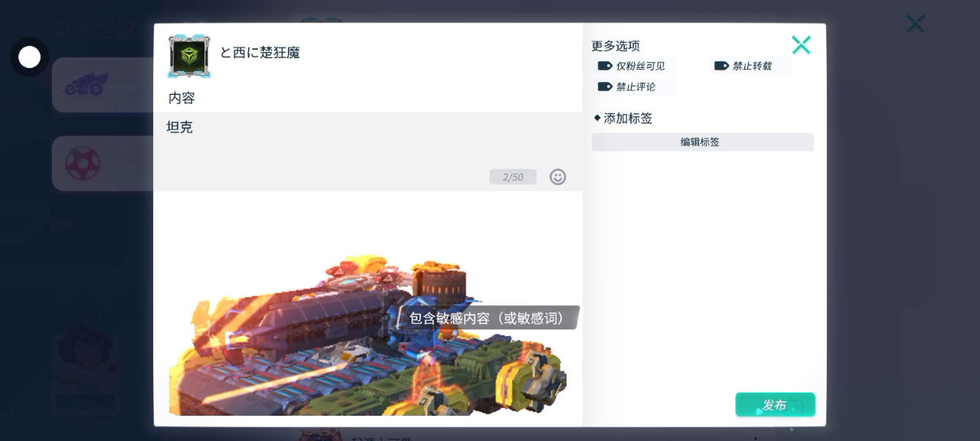
Task: Close the post dialog with teal X
Action: 801,45
